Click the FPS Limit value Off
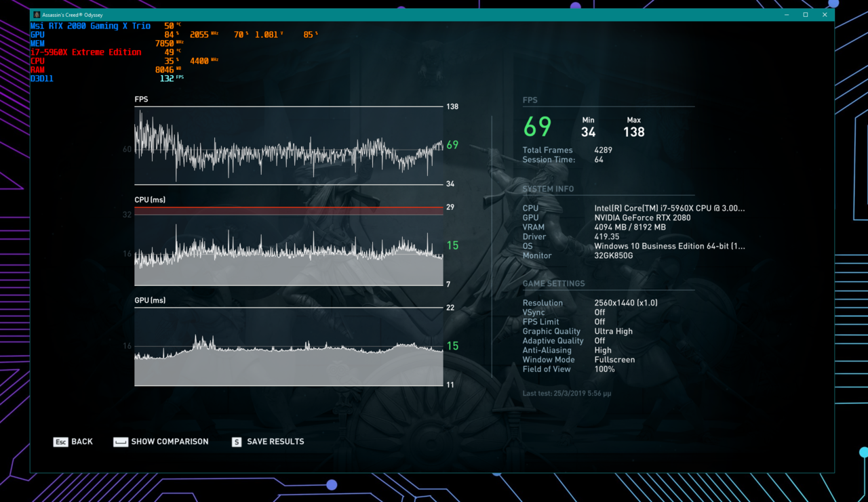 pos(599,322)
